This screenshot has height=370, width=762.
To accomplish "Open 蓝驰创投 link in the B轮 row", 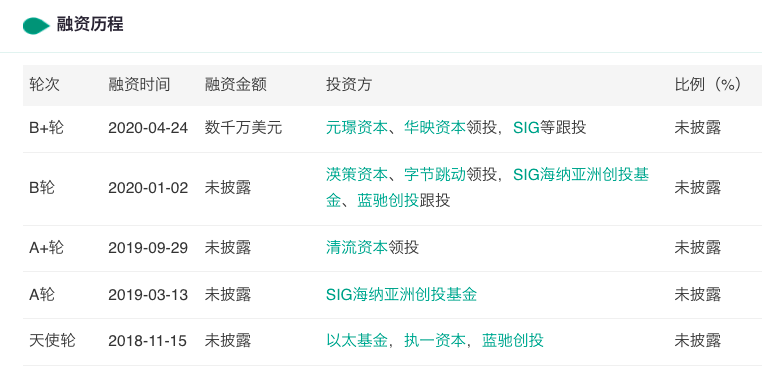I will 388,200.
